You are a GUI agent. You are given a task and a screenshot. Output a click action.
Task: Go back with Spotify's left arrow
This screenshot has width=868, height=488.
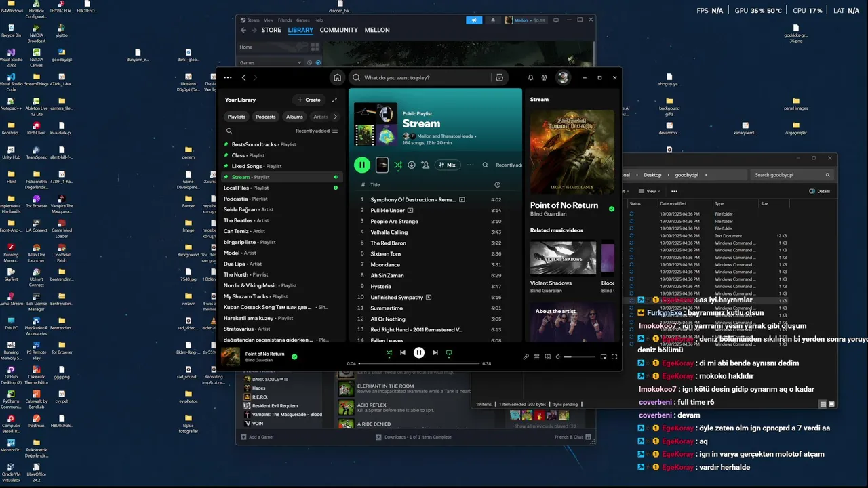click(244, 77)
